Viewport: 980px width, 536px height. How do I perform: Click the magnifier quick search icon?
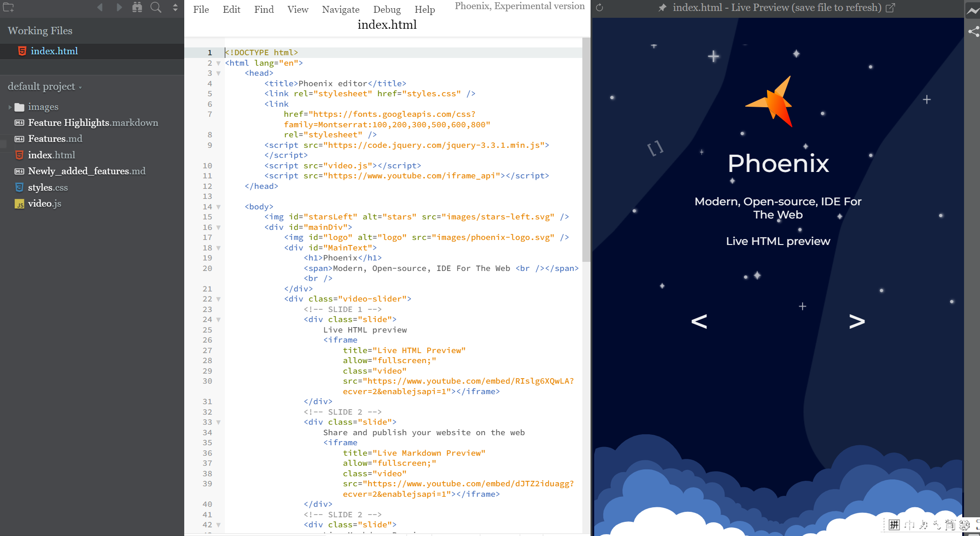(x=156, y=7)
